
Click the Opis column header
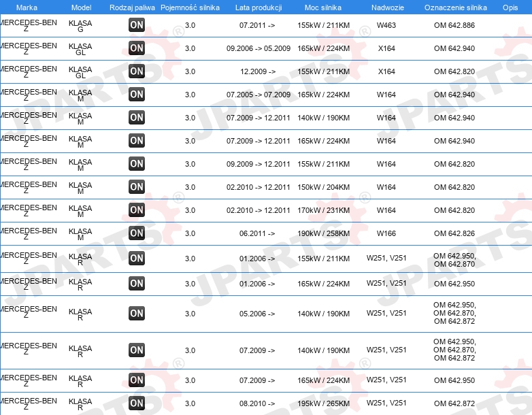click(510, 7)
